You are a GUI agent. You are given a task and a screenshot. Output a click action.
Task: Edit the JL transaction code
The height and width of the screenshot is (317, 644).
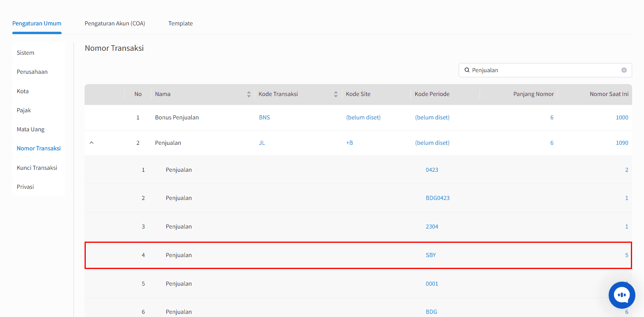[262, 143]
